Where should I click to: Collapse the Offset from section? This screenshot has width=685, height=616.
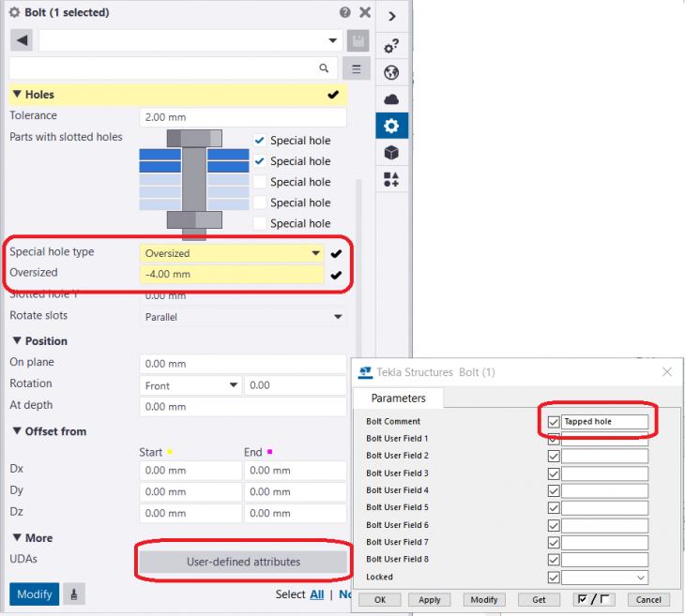coord(17,431)
